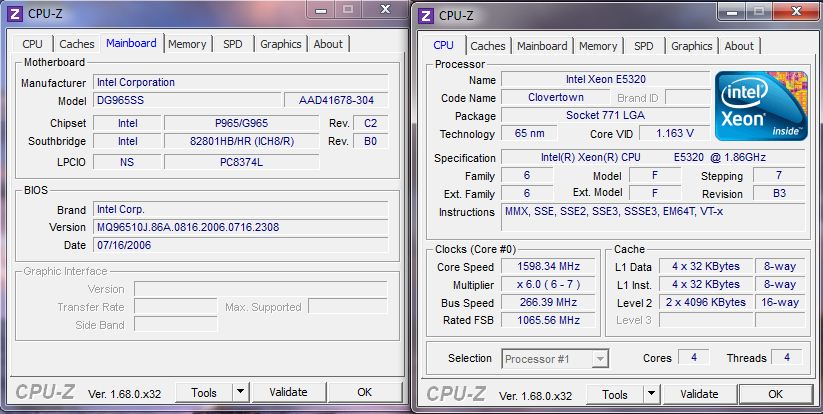Click southbridge value 82801HB/HR (ICH8/R)
This screenshot has width=823, height=414.
(x=241, y=141)
